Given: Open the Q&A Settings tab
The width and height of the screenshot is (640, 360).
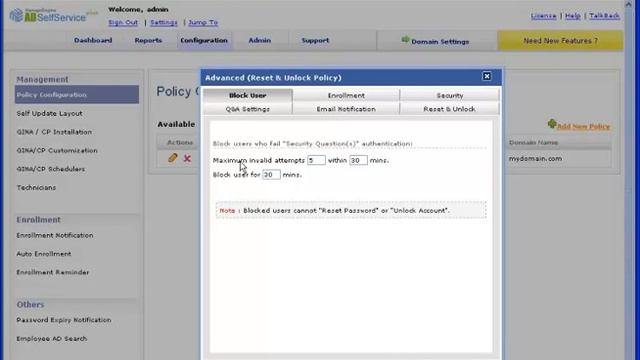Looking at the screenshot, I should pyautogui.click(x=248, y=109).
